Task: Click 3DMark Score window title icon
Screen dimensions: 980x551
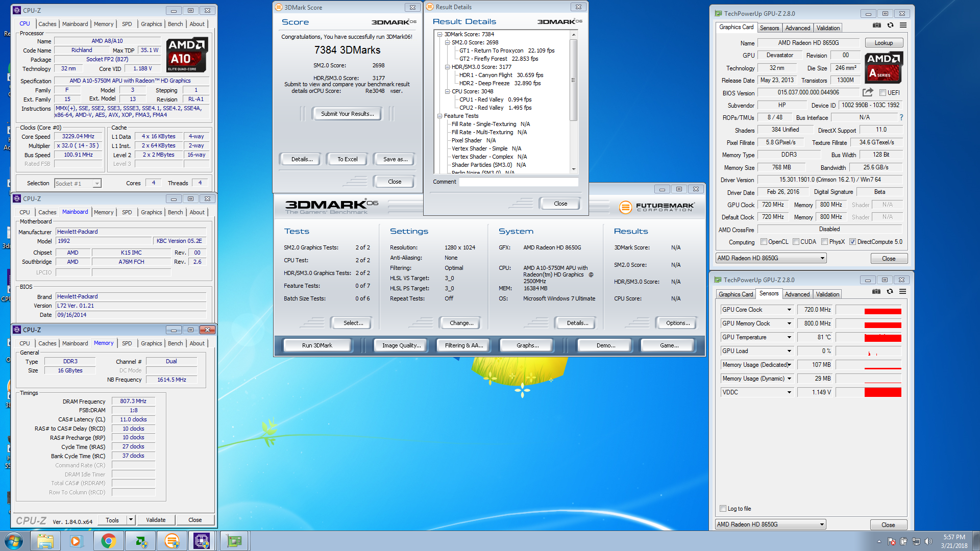Action: (279, 7)
